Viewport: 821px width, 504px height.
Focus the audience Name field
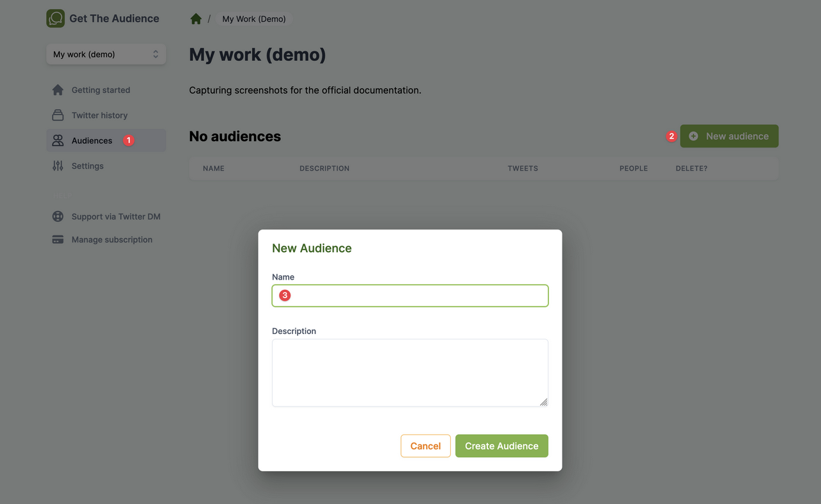pyautogui.click(x=410, y=296)
